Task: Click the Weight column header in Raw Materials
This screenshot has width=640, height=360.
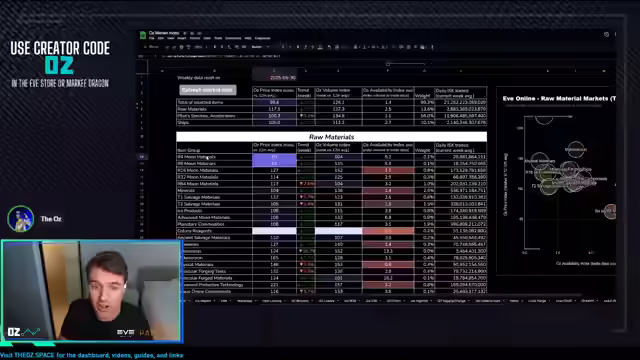Action: (422, 150)
